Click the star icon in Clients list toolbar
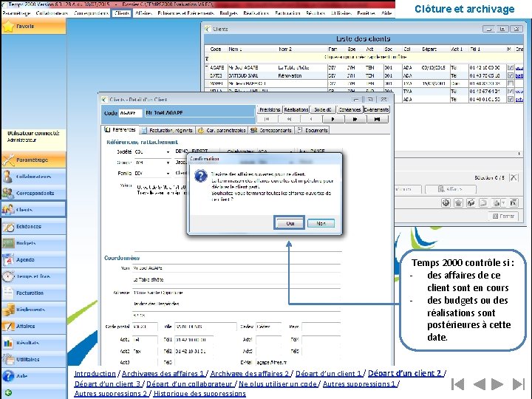 [458, 203]
